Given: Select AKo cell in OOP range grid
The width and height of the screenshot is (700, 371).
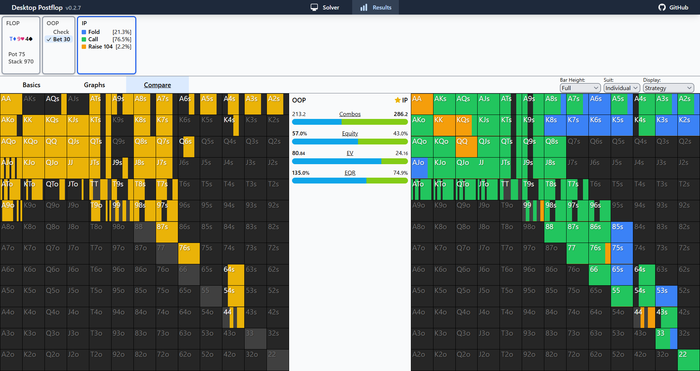Looking at the screenshot, I should point(11,125).
